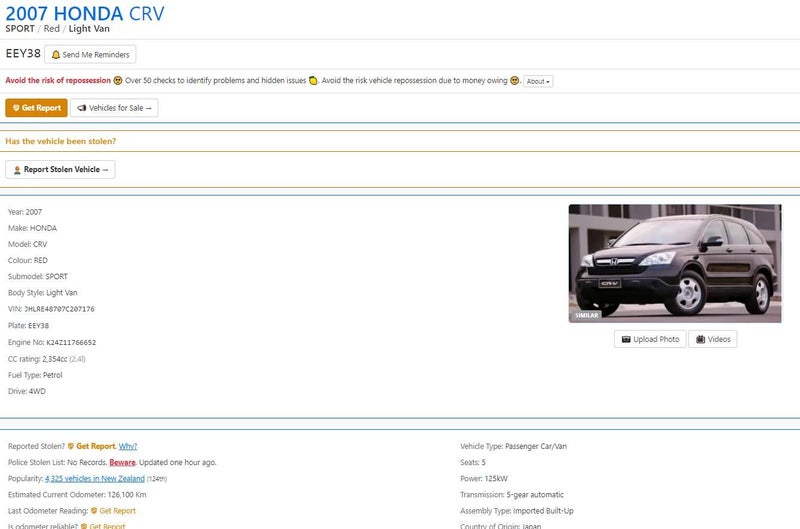
Task: Click the '2007 HONDA CRV' page title
Action: (85, 13)
